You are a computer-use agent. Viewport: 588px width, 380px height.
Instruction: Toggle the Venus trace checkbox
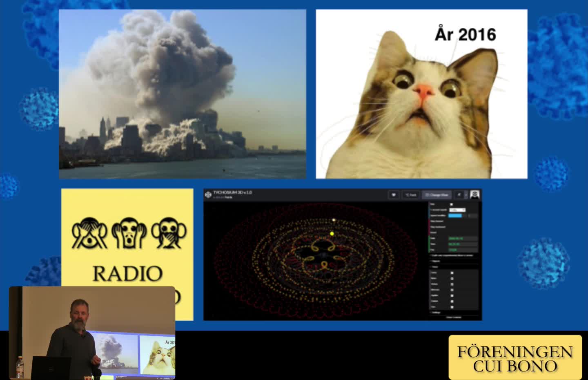[452, 284]
